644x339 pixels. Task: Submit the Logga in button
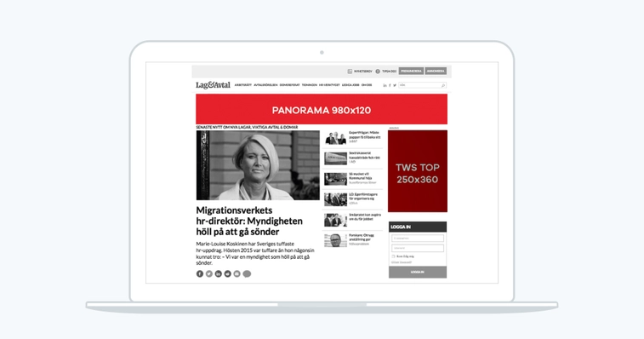pyautogui.click(x=418, y=272)
